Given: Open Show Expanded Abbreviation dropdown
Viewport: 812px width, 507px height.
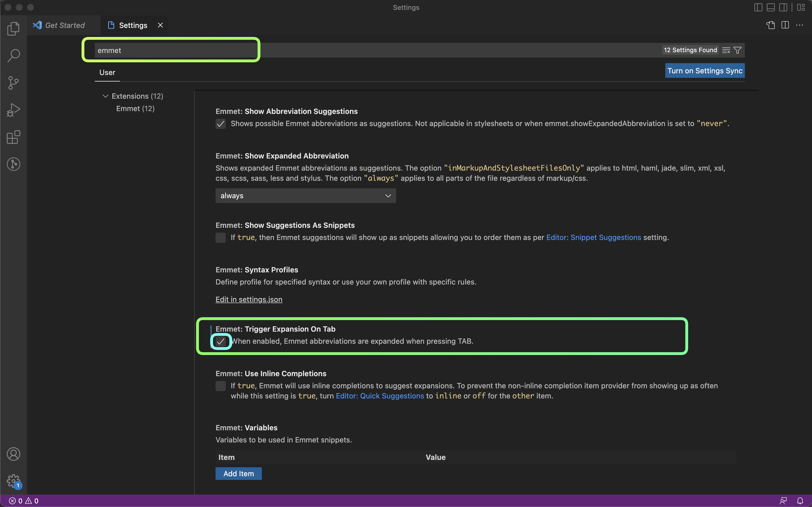Looking at the screenshot, I should coord(305,195).
